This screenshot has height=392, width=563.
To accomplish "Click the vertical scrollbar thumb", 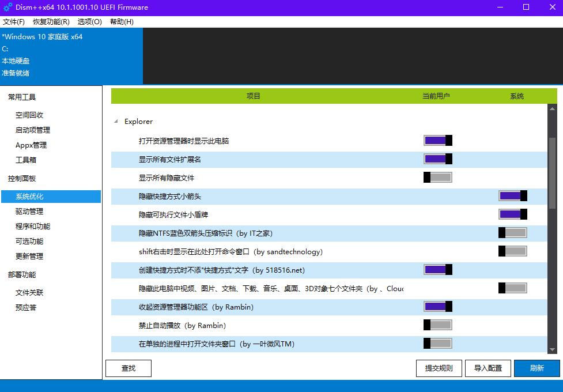I will tap(552, 173).
